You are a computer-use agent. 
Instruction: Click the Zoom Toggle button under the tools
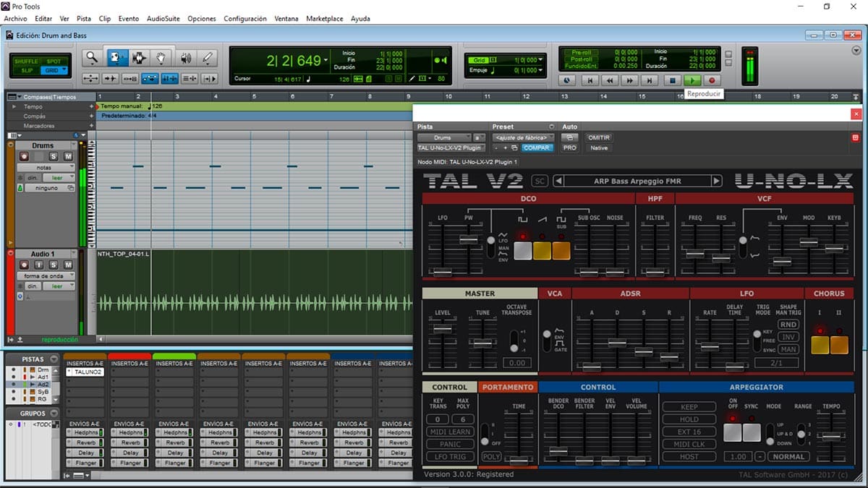[x=91, y=78]
